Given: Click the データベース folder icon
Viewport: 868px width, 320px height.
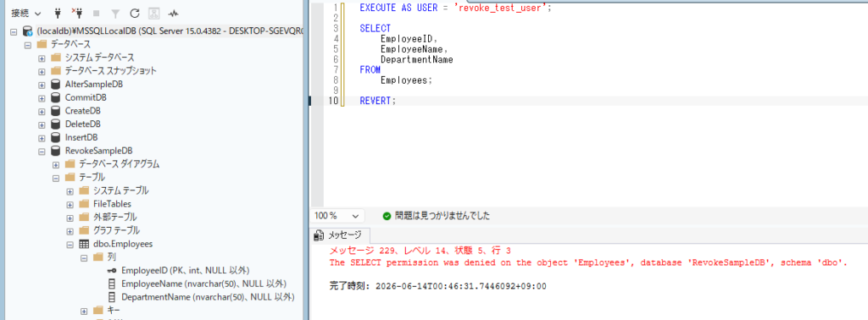Looking at the screenshot, I should coord(42,44).
